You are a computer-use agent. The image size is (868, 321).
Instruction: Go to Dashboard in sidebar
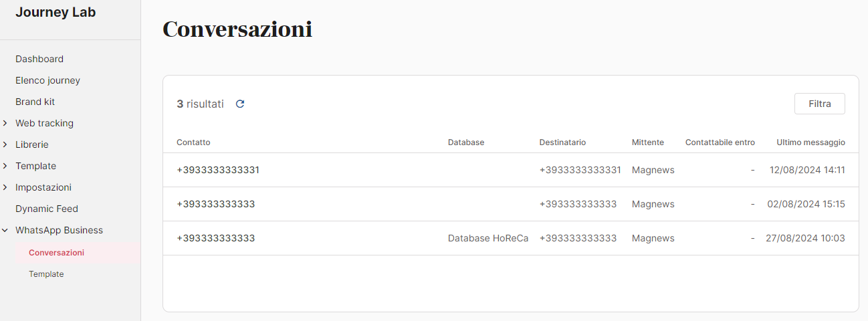[39, 59]
